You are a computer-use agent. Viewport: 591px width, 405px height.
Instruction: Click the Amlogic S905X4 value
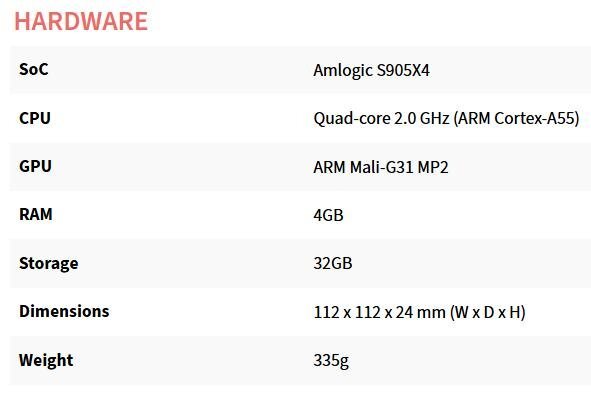[371, 70]
